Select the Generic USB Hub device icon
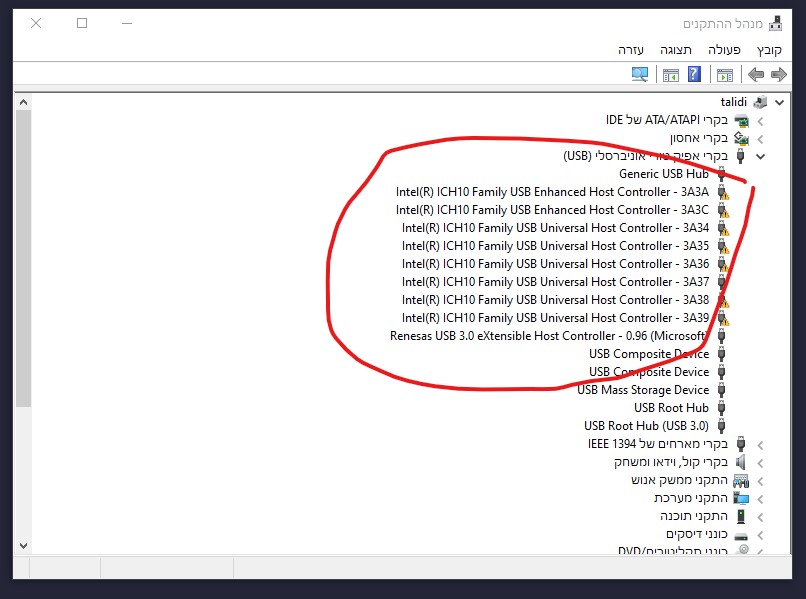 [722, 174]
